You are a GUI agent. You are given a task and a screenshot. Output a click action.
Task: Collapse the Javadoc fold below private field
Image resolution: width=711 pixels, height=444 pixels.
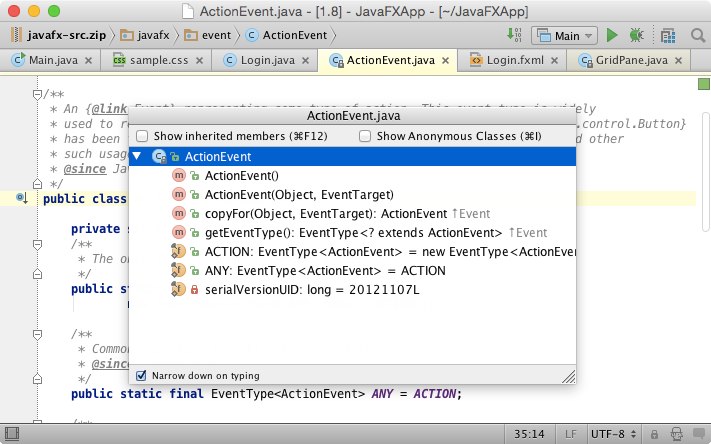coord(38,245)
